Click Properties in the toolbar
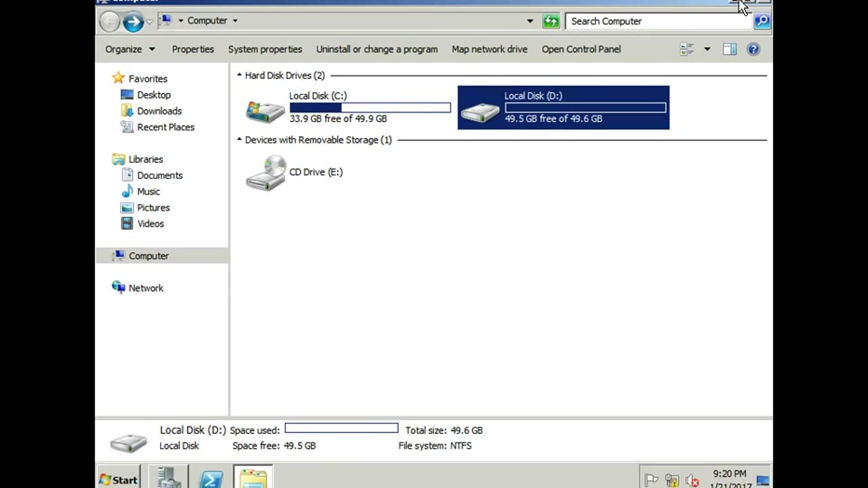Screen dimensions: 868x488 [193, 49]
